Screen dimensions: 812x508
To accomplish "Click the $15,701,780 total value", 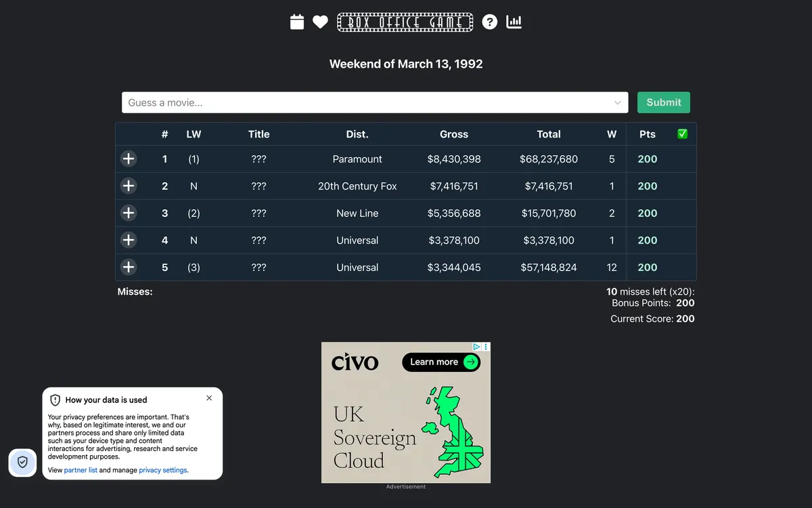I will [x=549, y=213].
